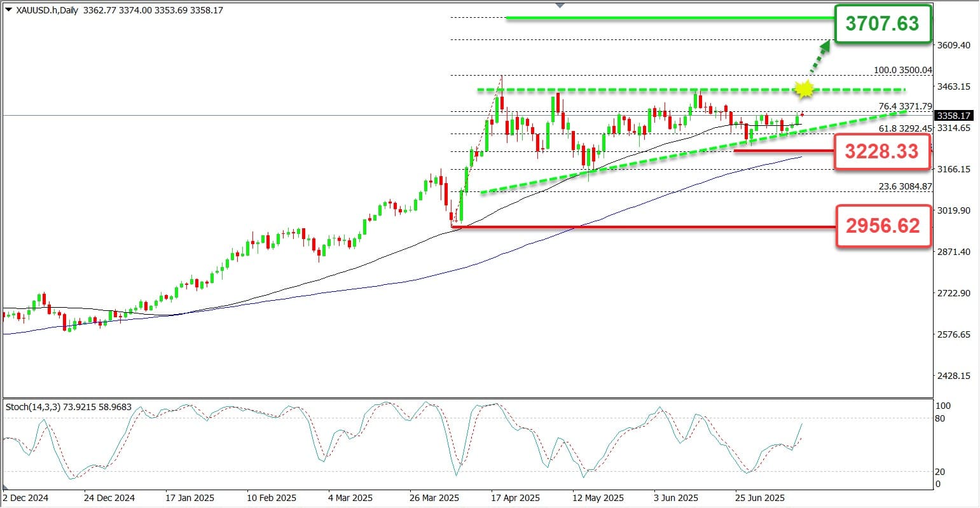
Task: Select the Stochastic scale level 100
Action: pos(943,406)
